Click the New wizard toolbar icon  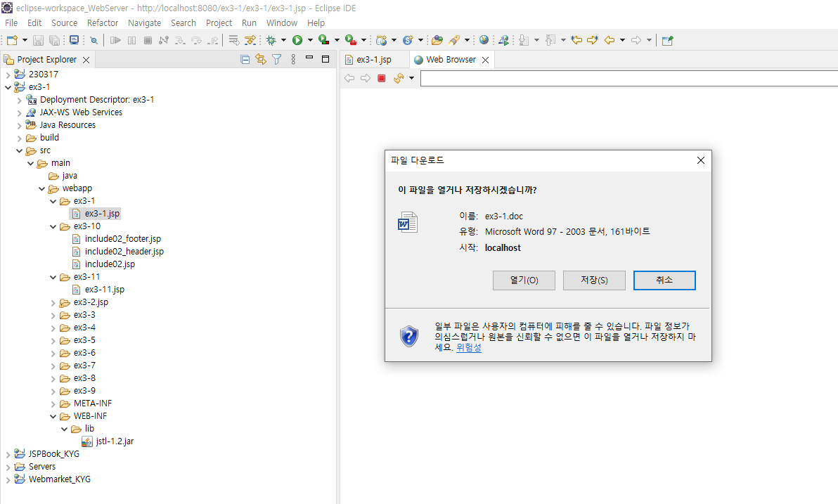pos(12,40)
